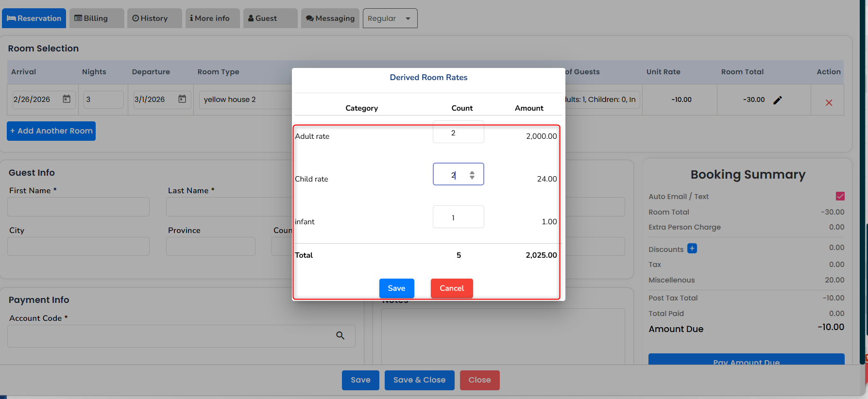Open the departure date calendar picker
This screenshot has width=868, height=399.
click(x=182, y=99)
